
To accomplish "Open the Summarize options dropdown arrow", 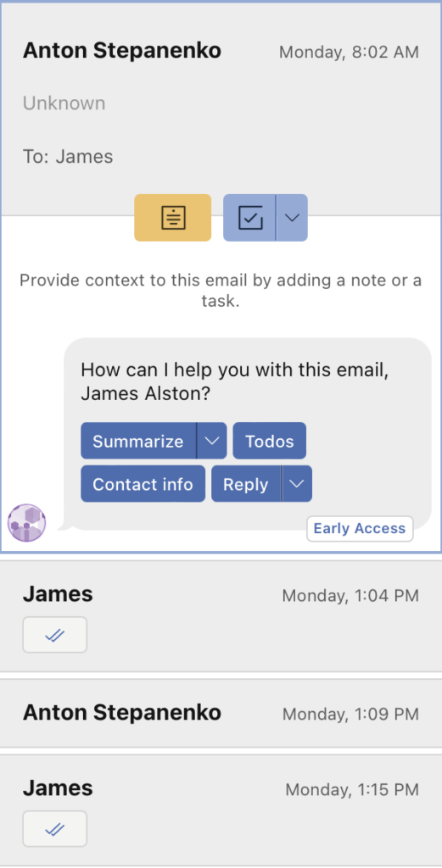I will (211, 441).
